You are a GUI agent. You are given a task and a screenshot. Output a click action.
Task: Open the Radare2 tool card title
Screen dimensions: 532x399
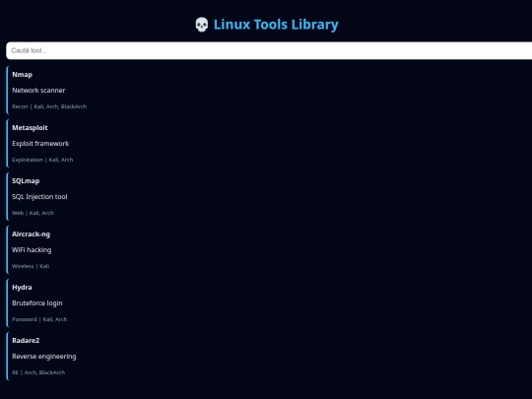(26, 341)
